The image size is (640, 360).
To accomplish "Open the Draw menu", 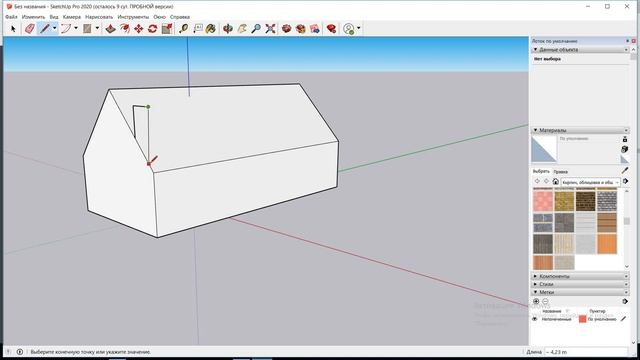I will coord(99,17).
